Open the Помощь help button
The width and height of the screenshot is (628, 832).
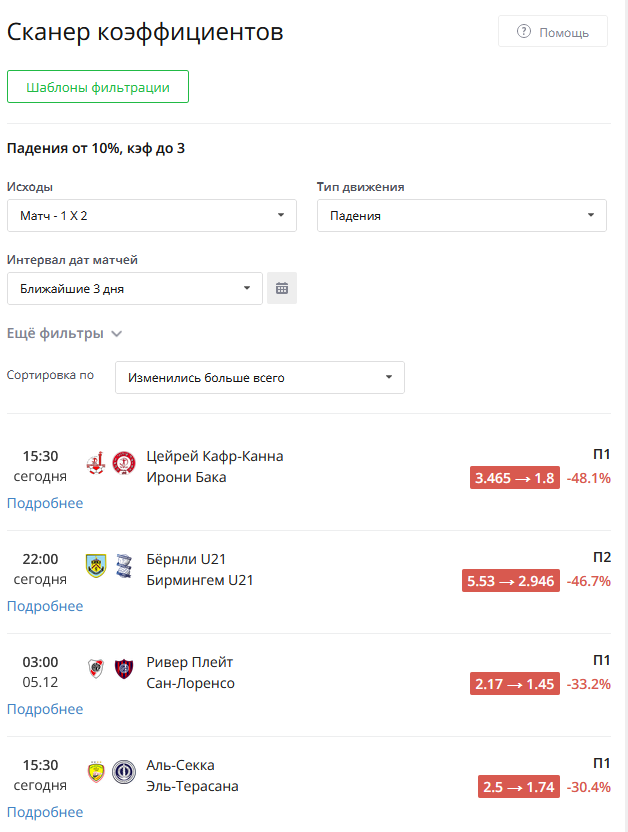tap(553, 31)
